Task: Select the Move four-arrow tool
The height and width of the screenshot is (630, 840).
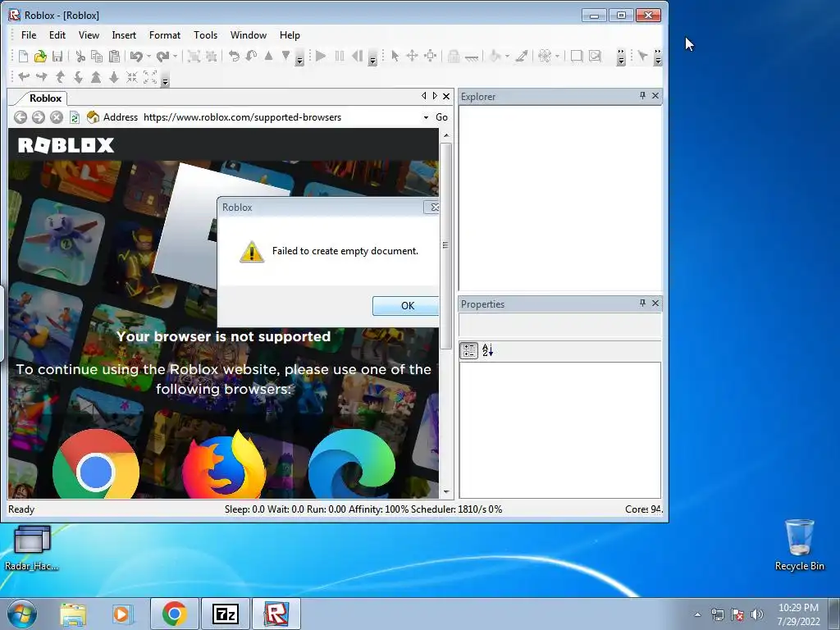Action: click(412, 56)
